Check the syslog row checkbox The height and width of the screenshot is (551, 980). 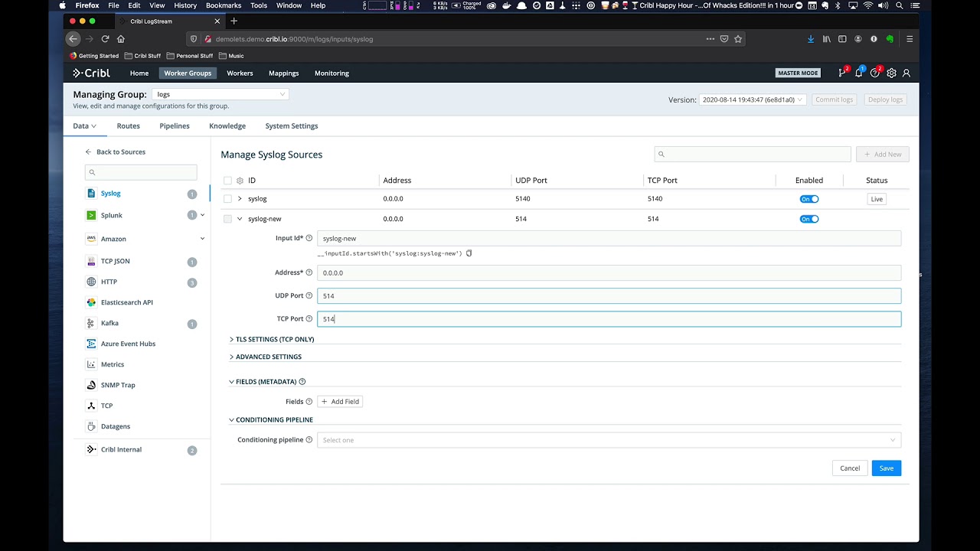click(227, 199)
